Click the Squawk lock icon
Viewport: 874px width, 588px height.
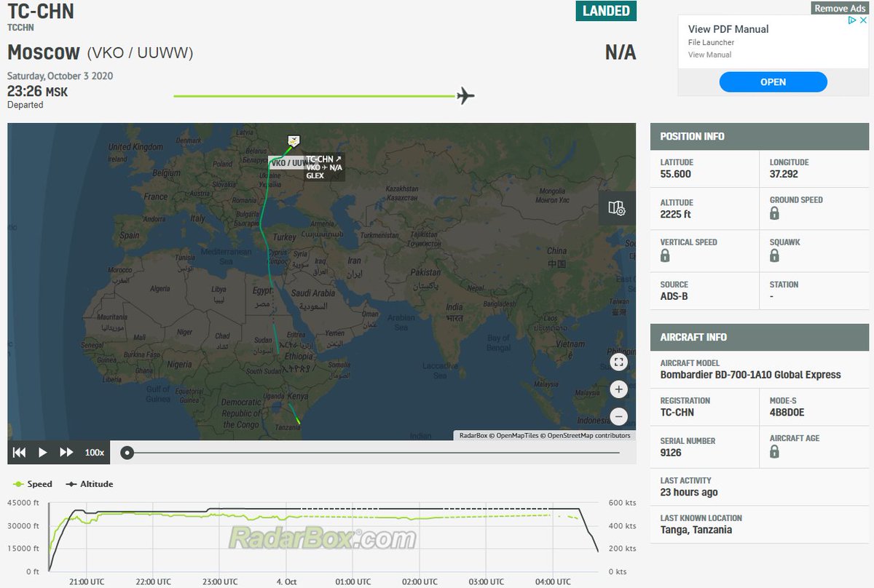click(x=775, y=255)
